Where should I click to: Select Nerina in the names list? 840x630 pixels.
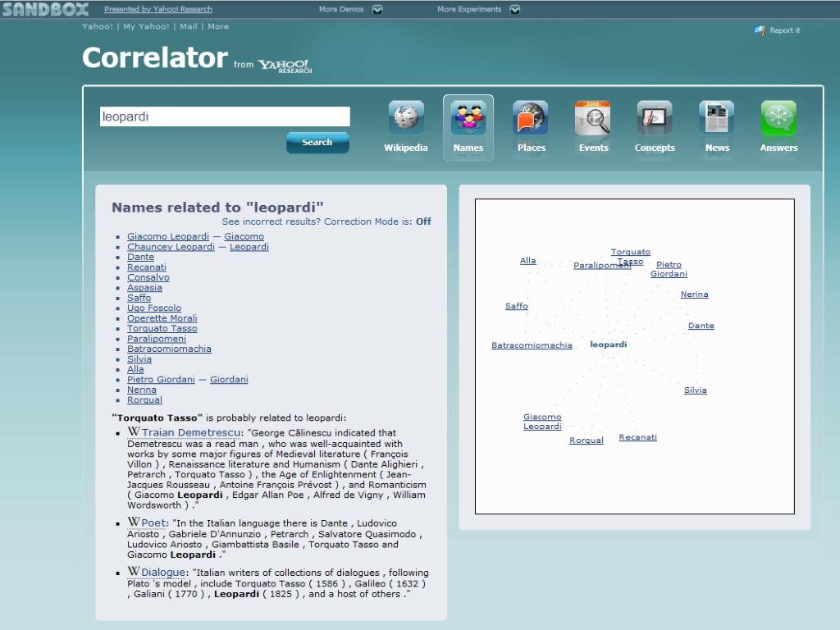(x=141, y=390)
